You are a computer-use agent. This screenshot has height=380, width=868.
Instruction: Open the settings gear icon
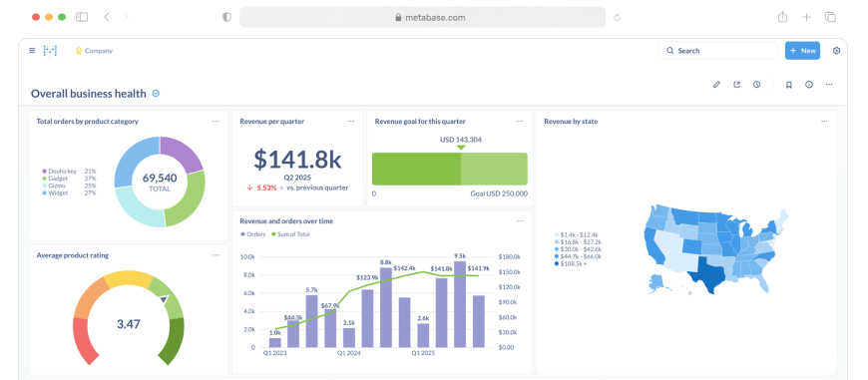pyautogui.click(x=836, y=50)
